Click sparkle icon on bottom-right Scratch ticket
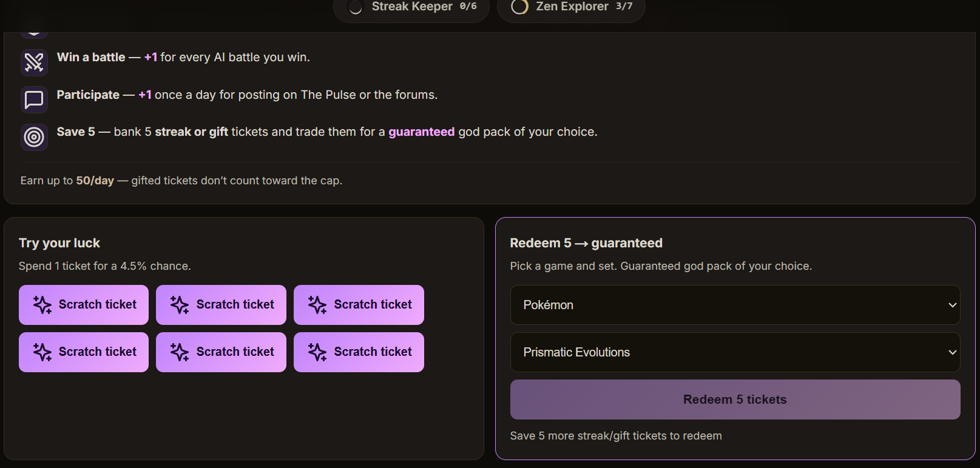The width and height of the screenshot is (980, 468). coord(317,352)
